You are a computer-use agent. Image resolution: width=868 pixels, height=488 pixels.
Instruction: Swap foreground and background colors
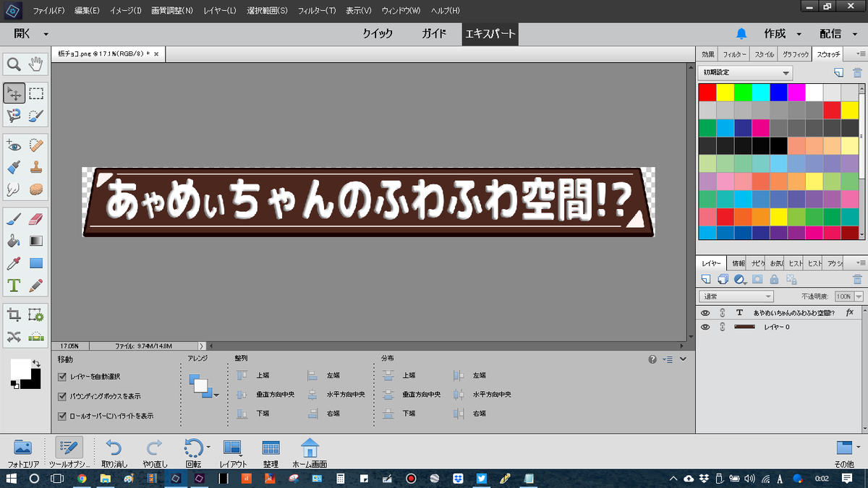pos(35,363)
